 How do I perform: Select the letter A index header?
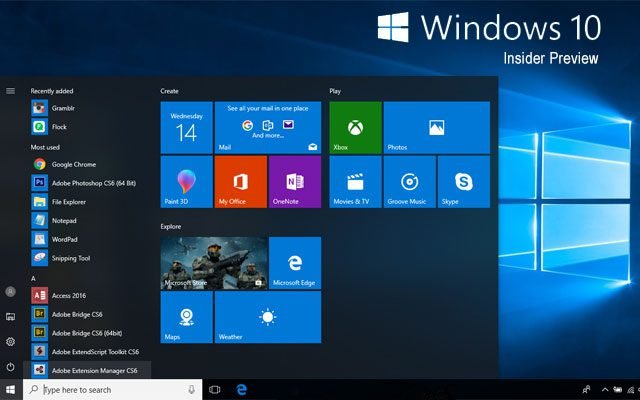point(33,278)
